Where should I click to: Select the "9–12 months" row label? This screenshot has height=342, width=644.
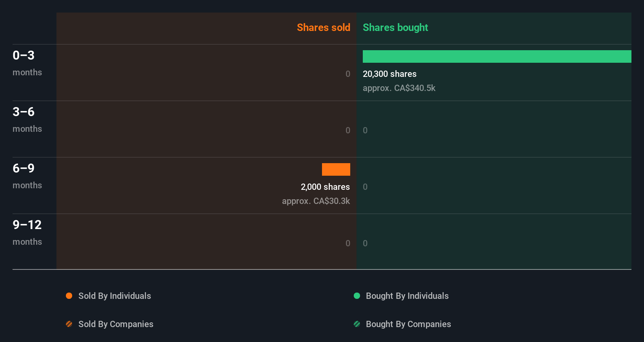click(27, 232)
